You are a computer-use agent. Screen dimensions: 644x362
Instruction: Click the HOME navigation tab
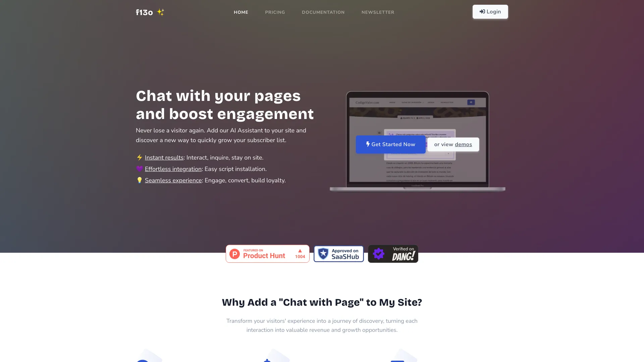click(240, 12)
